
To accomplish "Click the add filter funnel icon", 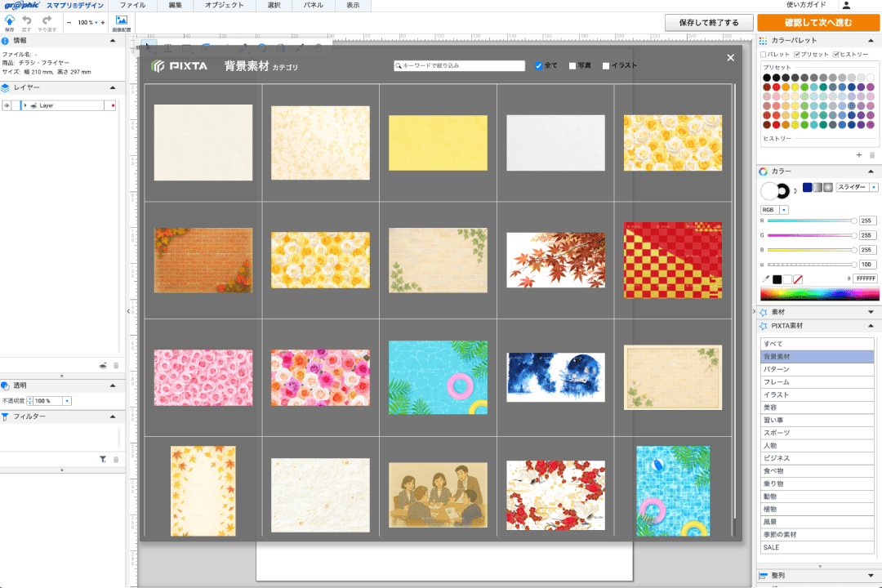I will (x=103, y=460).
